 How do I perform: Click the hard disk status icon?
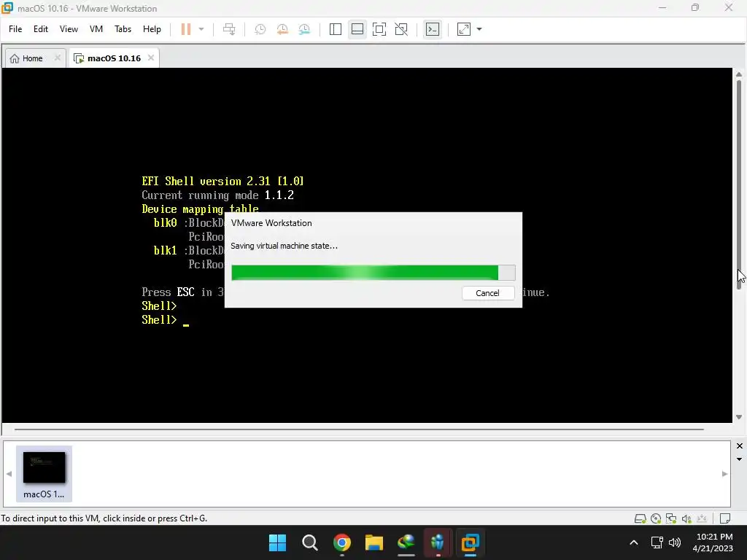click(640, 518)
